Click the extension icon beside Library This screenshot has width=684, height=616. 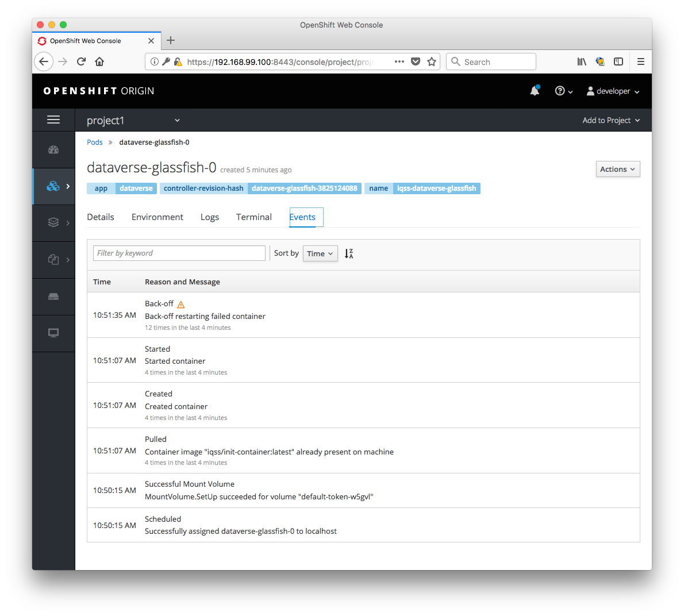pyautogui.click(x=600, y=61)
